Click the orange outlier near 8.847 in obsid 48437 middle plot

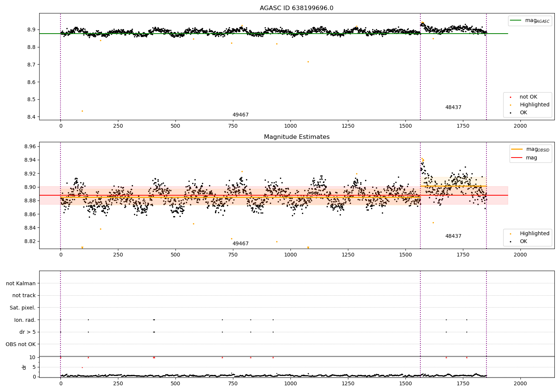coord(433,223)
